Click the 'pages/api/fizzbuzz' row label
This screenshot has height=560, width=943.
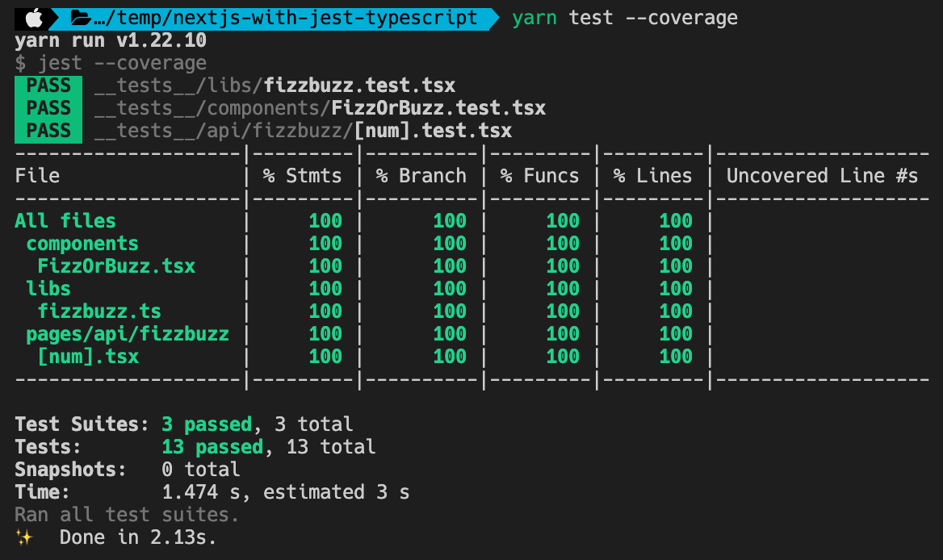(128, 334)
